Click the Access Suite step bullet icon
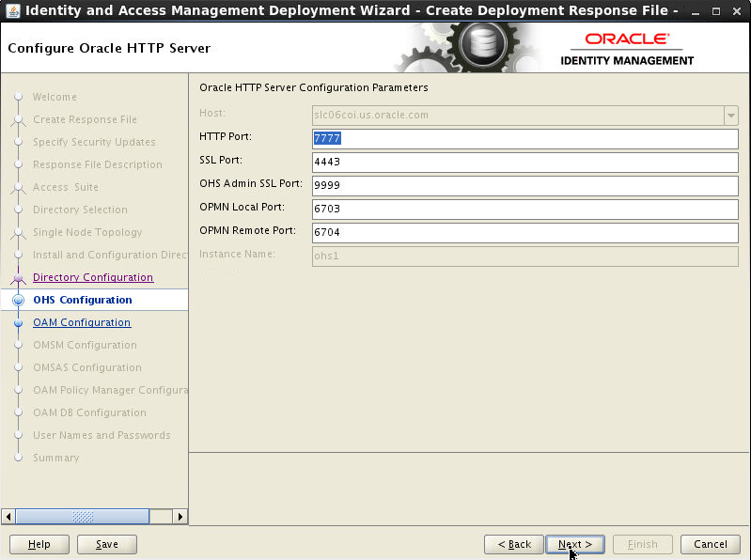 18,187
